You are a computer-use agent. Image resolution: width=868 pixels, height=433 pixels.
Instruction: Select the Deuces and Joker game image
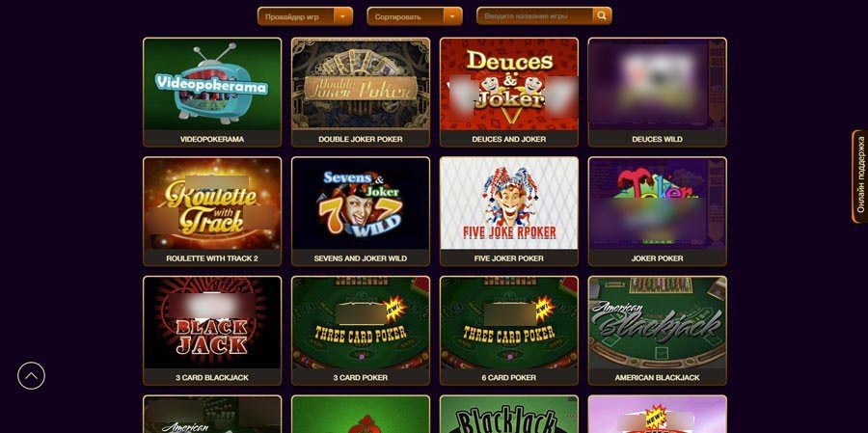[x=508, y=84]
